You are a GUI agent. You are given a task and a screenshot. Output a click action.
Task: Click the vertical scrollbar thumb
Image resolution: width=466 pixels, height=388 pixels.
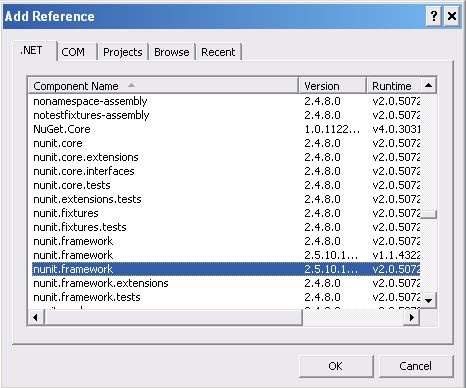(429, 214)
